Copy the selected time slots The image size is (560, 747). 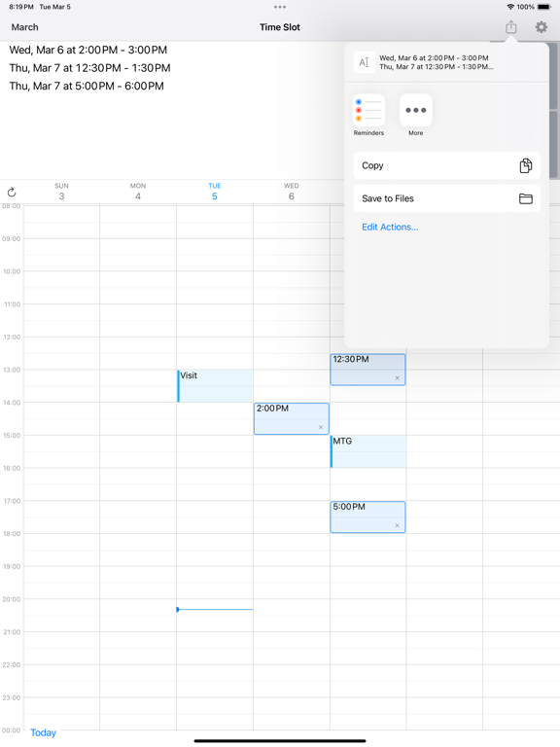click(446, 165)
